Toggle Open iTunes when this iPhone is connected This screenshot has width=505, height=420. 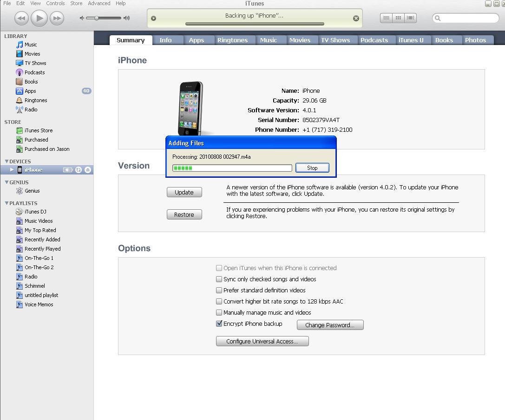[219, 268]
